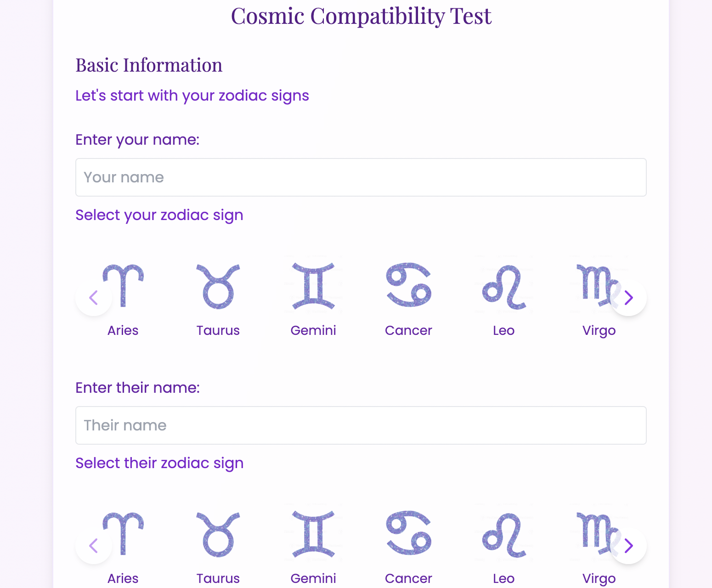Choose Taurus symbol for your zodiac sign
Screen dimensions: 712x588
click(218, 286)
